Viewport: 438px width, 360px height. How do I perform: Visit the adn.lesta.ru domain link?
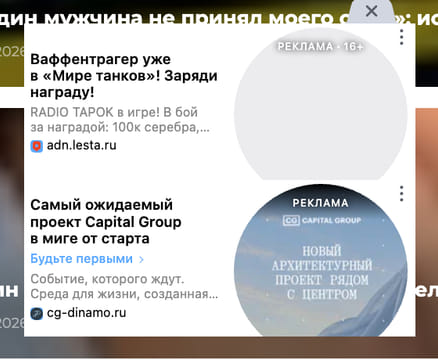click(x=82, y=146)
